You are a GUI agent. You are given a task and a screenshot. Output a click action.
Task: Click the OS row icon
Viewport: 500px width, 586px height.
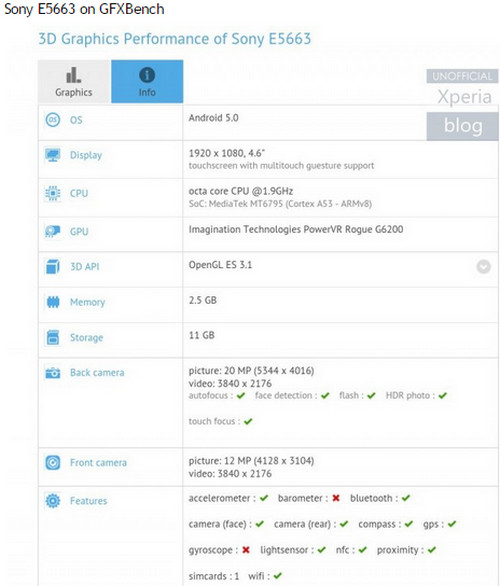tap(53, 120)
